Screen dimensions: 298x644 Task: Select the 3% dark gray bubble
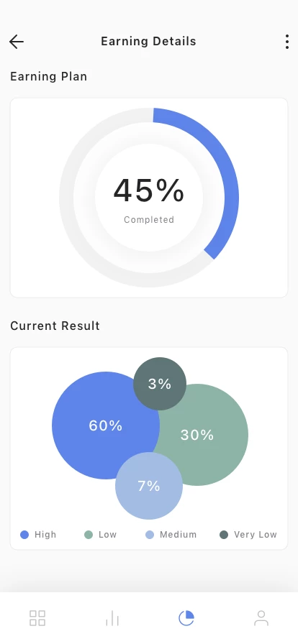(160, 384)
